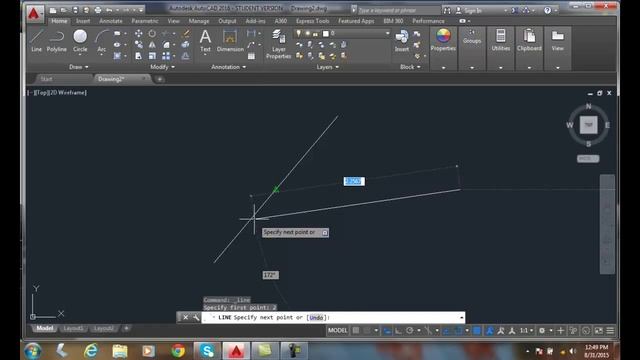640x360 pixels.
Task: Open Skype from the Windows taskbar
Action: 207,351
